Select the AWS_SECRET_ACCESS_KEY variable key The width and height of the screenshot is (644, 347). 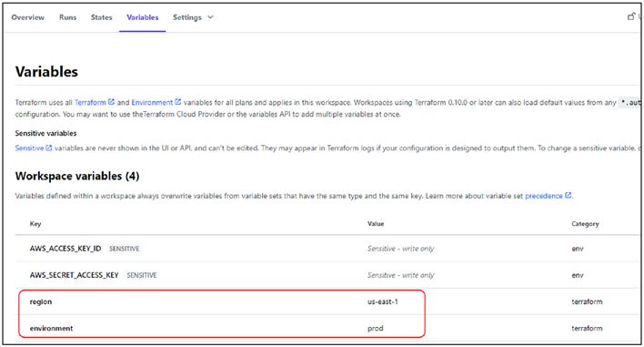tap(74, 275)
